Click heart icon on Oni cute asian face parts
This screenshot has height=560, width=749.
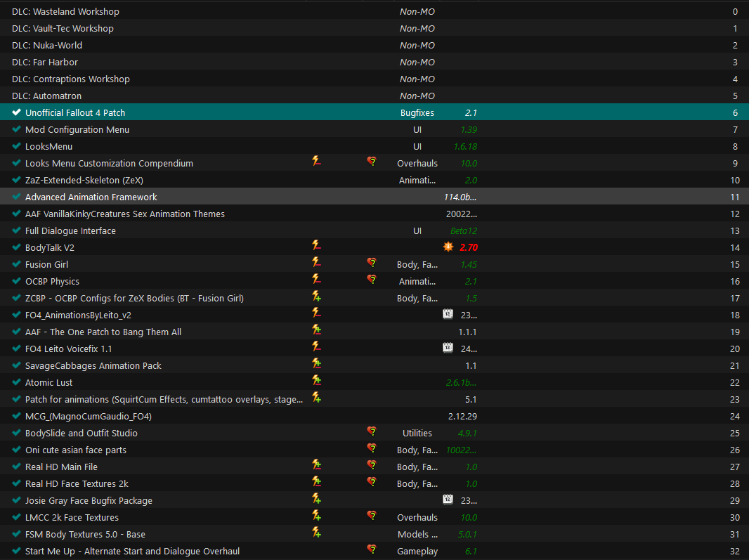[x=372, y=448]
